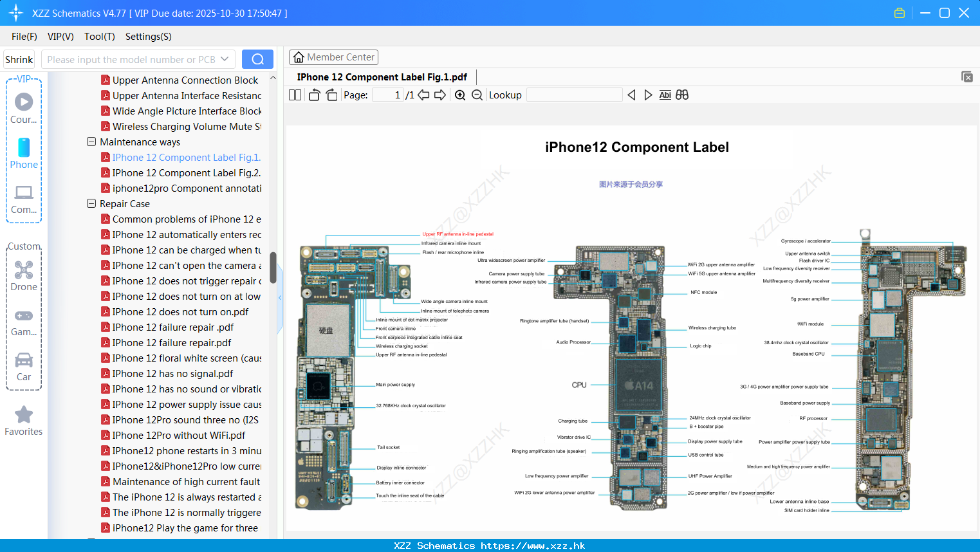Open iPhone12 Play the game for three file
Image resolution: width=980 pixels, height=552 pixels.
point(180,528)
